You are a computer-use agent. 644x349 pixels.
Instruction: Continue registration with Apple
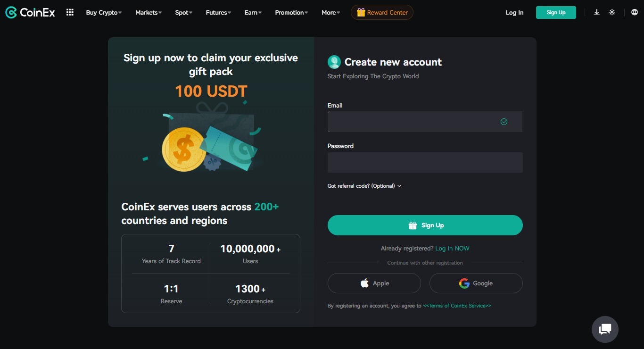pyautogui.click(x=374, y=283)
